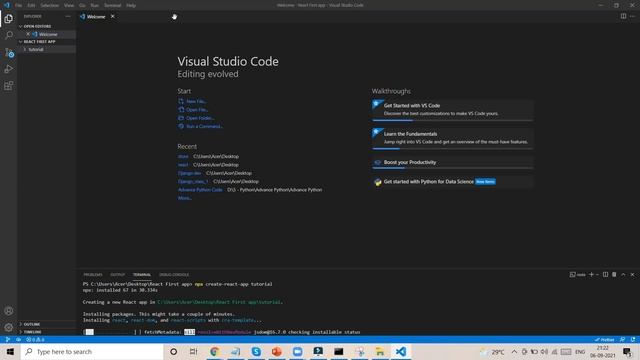Image resolution: width=640 pixels, height=360 pixels.
Task: Click errors and warnings status bar indicator
Action: (35, 340)
